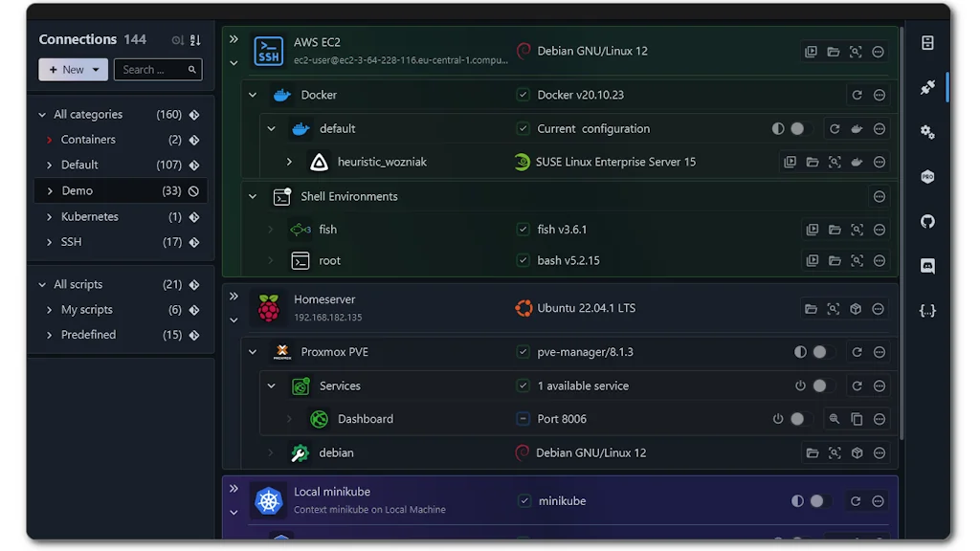Toggle the Docker default configuration switch

pyautogui.click(x=795, y=129)
